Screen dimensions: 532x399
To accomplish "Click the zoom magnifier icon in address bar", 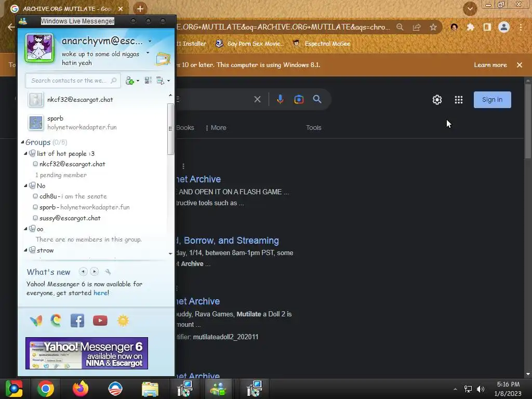I will point(400,27).
